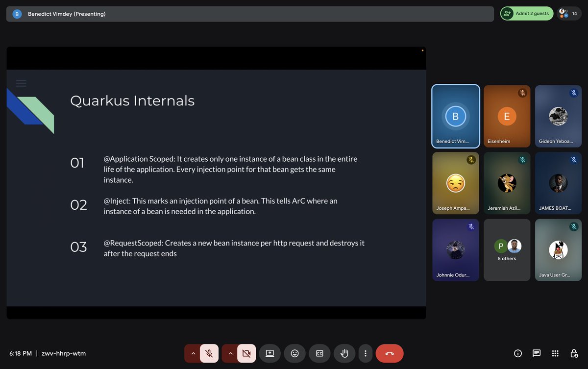The height and width of the screenshot is (369, 588).
Task: Open video settings chevron beside camera
Action: [230, 353]
